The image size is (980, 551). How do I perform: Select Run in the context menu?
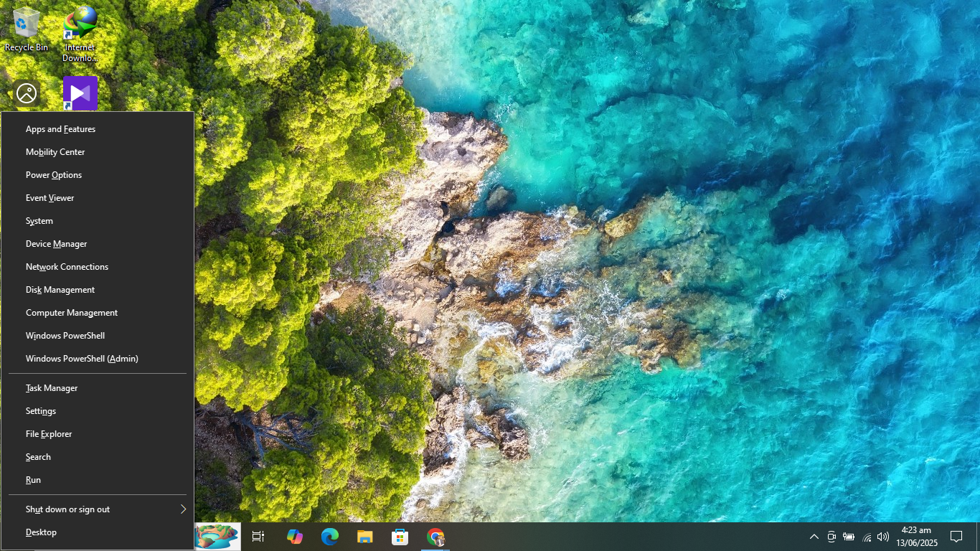pyautogui.click(x=34, y=480)
